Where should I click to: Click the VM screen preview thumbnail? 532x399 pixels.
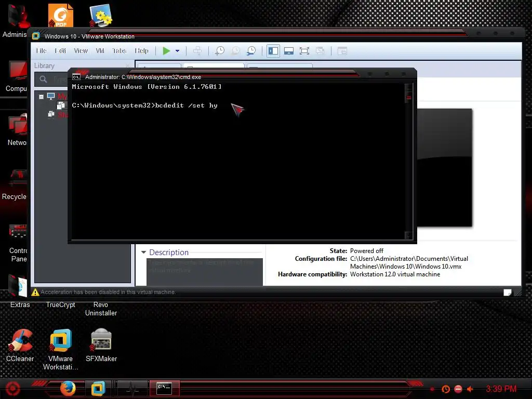point(445,168)
